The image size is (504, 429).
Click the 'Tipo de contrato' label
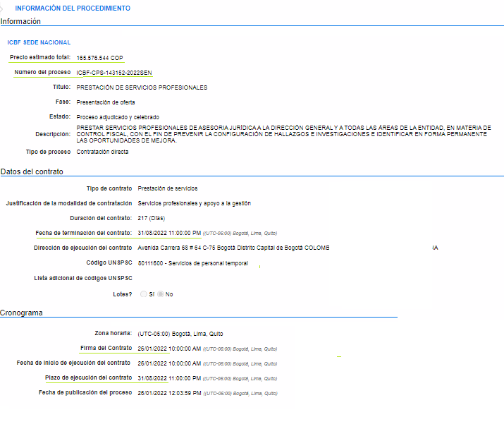click(109, 188)
